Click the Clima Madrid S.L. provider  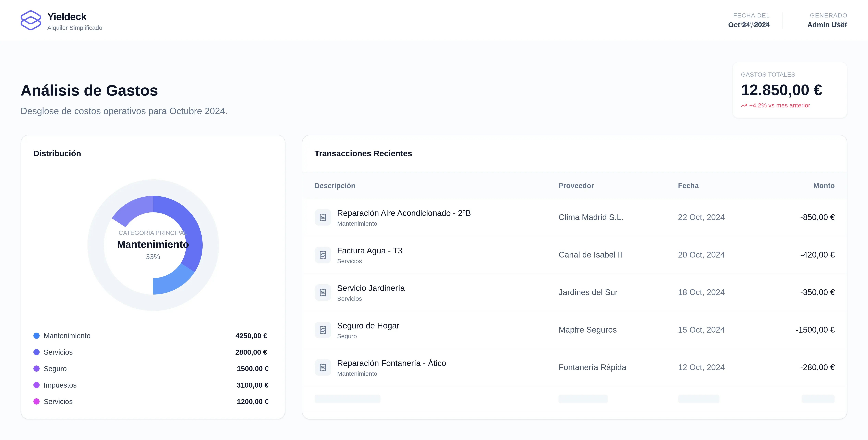[591, 217]
